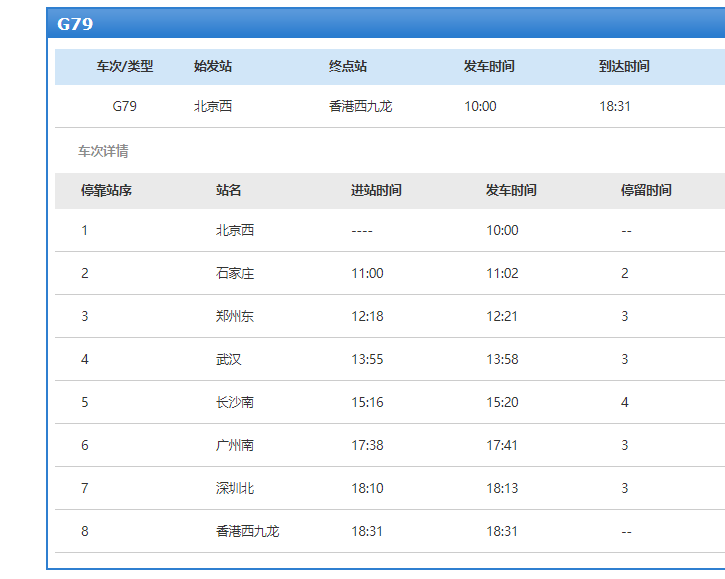Select station name 郑州东
The width and height of the screenshot is (725, 579).
(x=235, y=316)
